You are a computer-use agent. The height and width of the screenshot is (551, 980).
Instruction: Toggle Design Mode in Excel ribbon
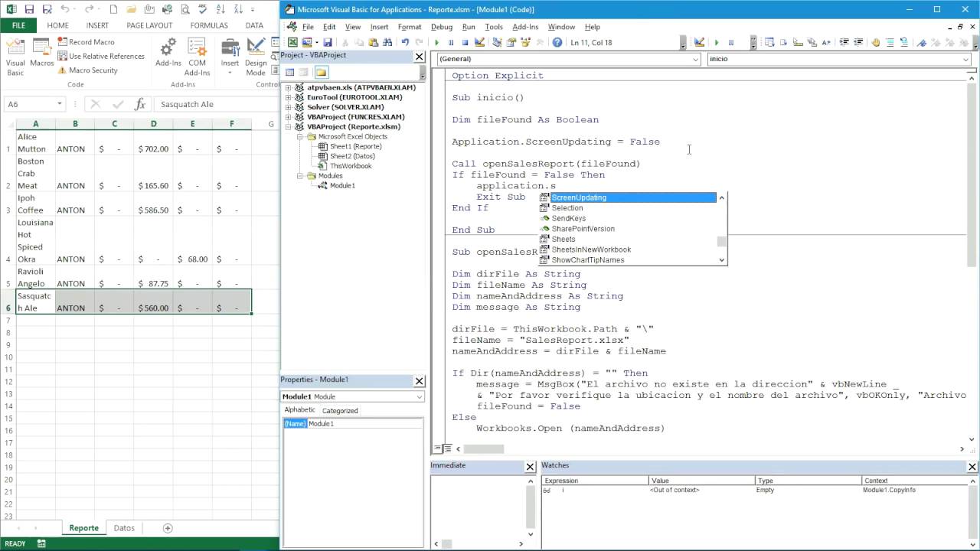point(256,57)
